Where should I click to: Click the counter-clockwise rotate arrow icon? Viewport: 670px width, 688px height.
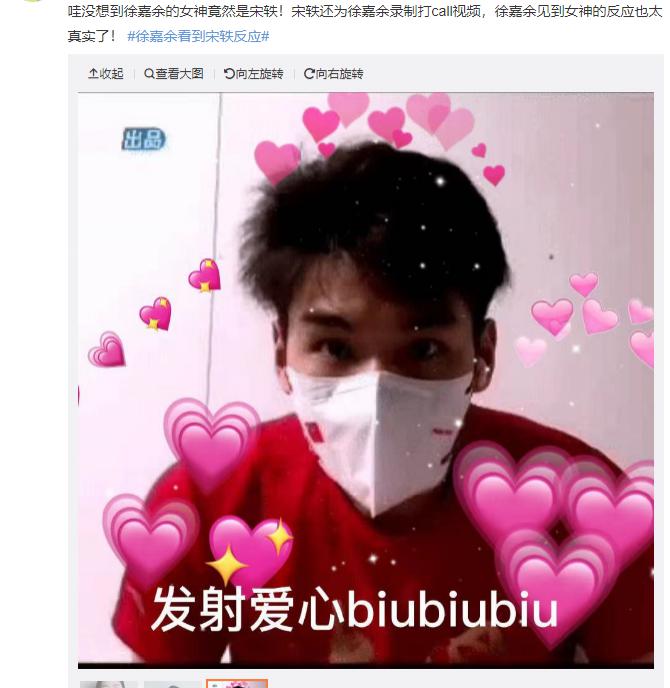tap(229, 74)
